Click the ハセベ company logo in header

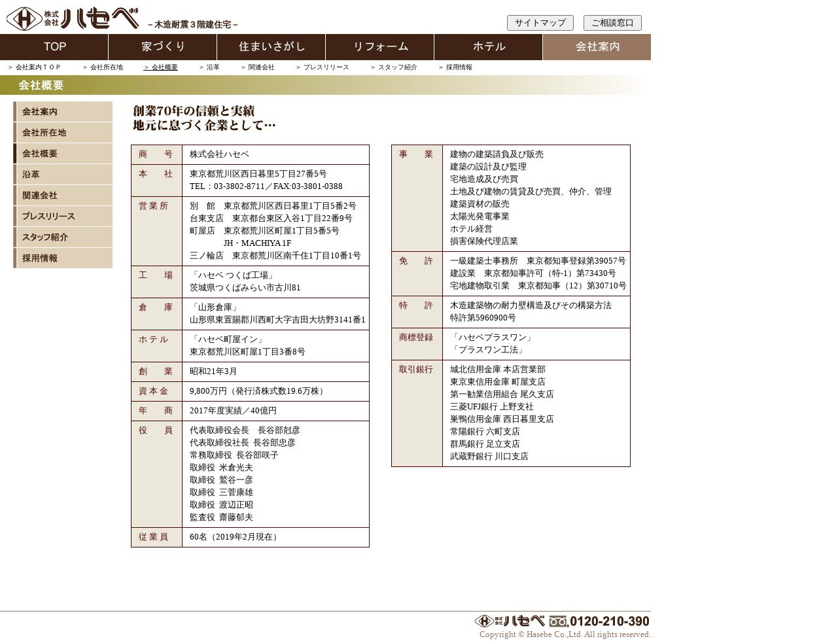[x=73, y=18]
